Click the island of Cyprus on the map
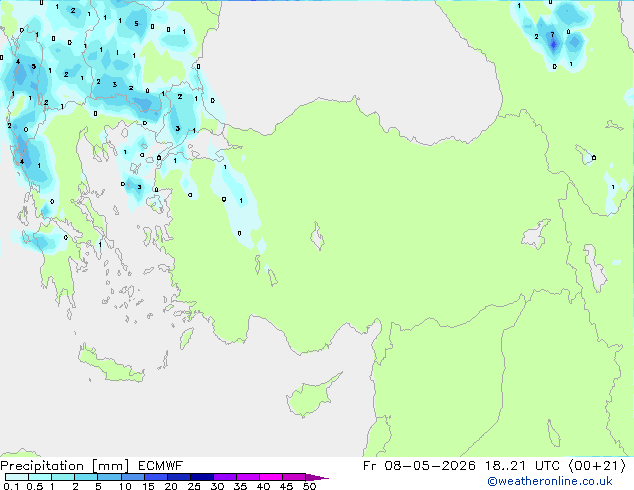Image resolution: width=634 pixels, height=490 pixels. pyautogui.click(x=311, y=396)
